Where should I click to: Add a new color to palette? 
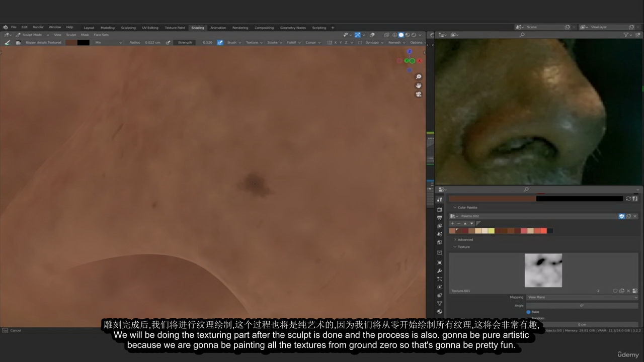452,223
